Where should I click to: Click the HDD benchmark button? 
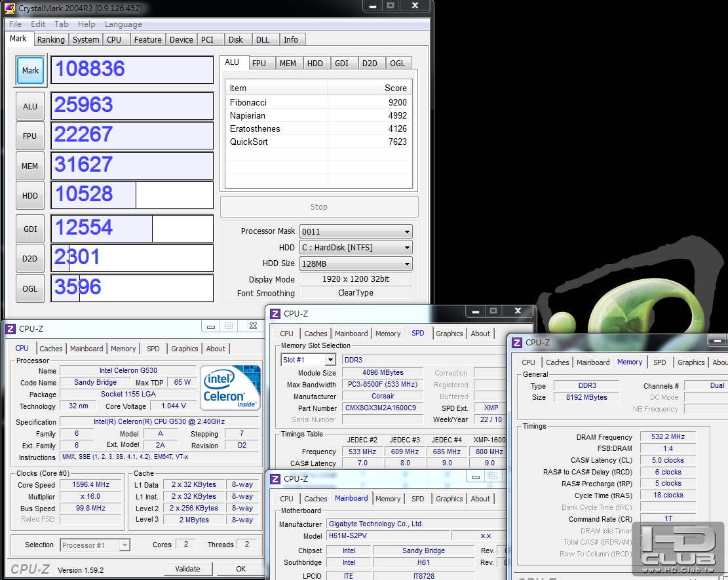click(30, 196)
